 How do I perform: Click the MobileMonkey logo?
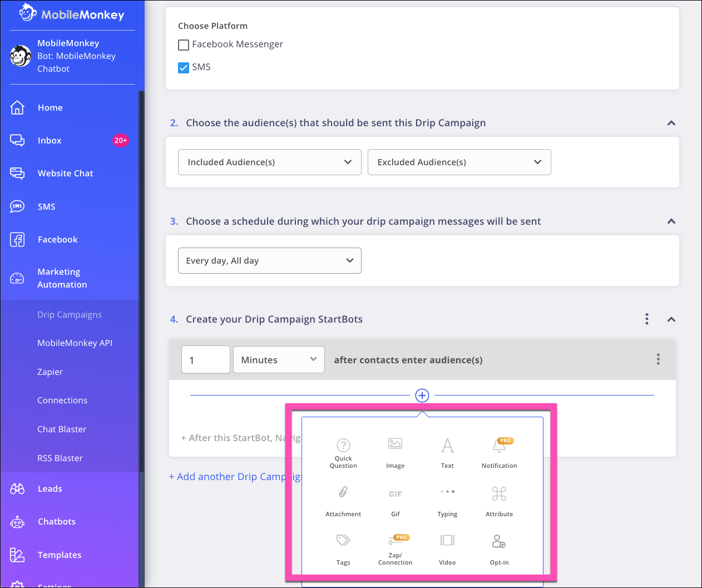(x=72, y=13)
